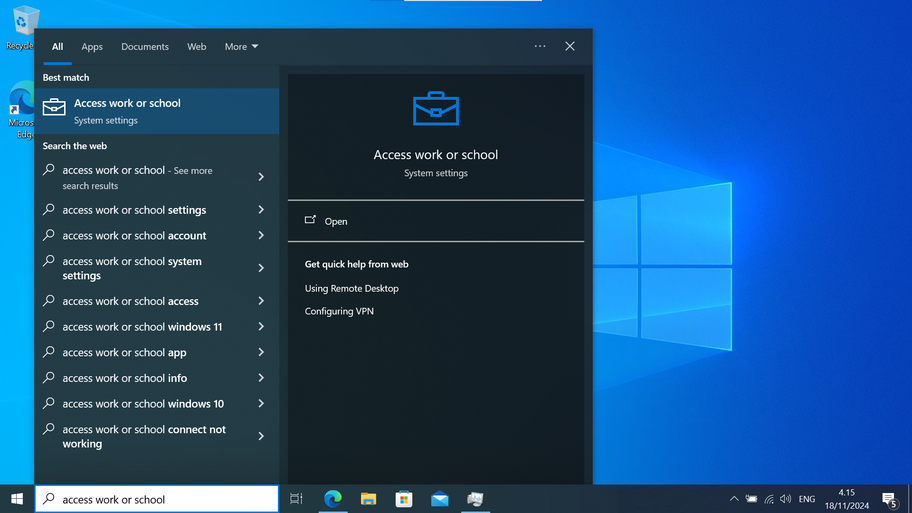Open the network connections icon

point(769,498)
